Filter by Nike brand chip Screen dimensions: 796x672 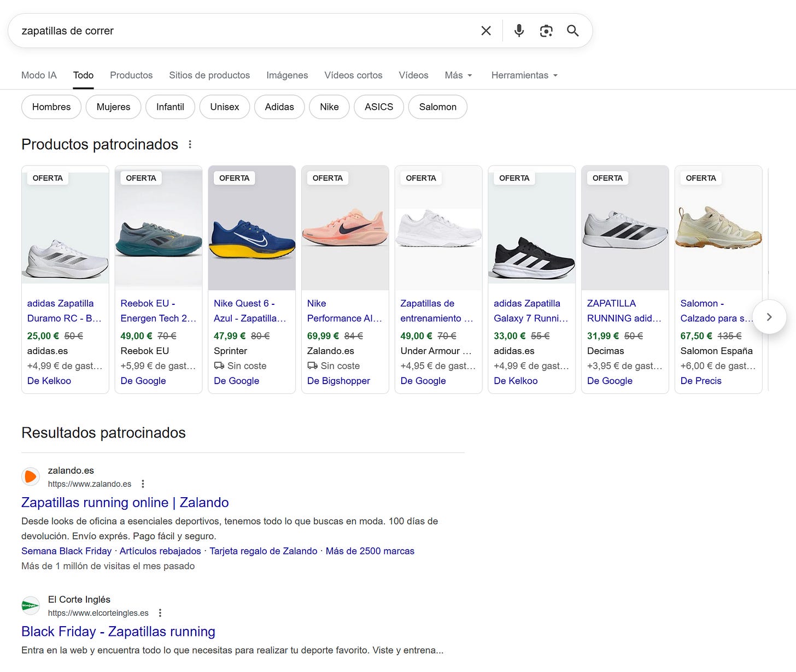coord(329,107)
